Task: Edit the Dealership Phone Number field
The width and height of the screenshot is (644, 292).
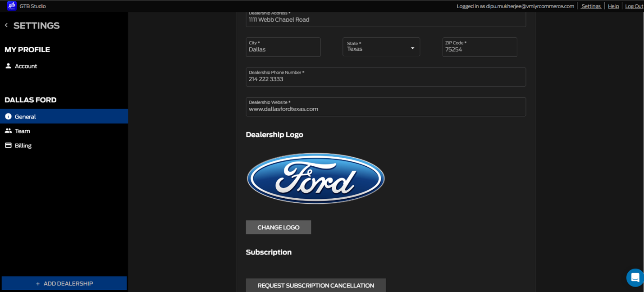Action: pos(386,77)
